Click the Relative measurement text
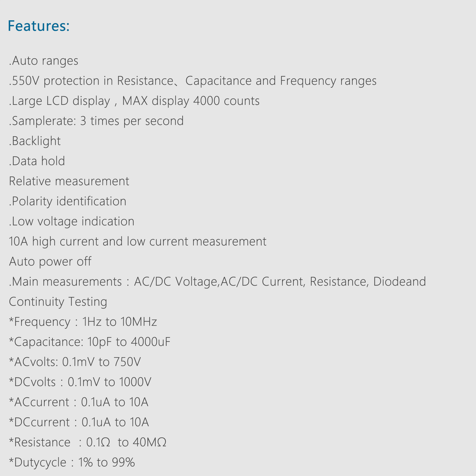Image resolution: width=476 pixels, height=476 pixels. click(69, 181)
